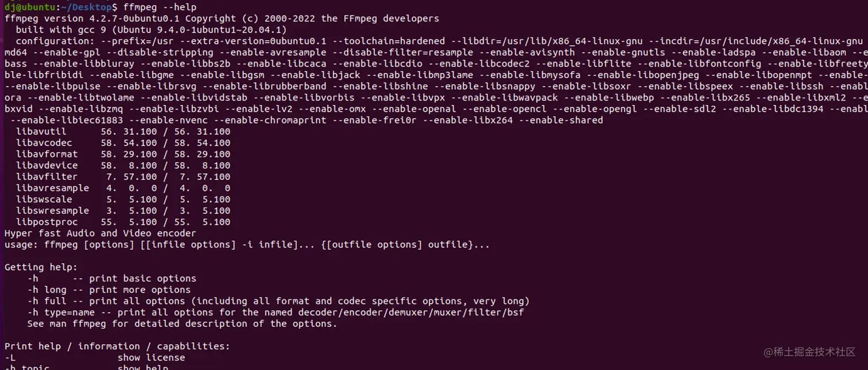
Task: Click the 'Getting help:' heading
Action: pos(41,267)
